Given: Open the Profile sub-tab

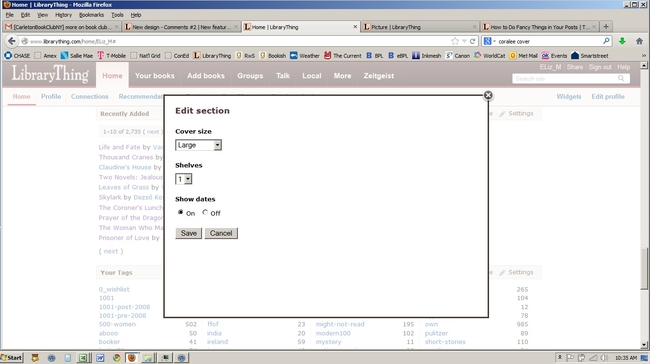Looking at the screenshot, I should [51, 97].
